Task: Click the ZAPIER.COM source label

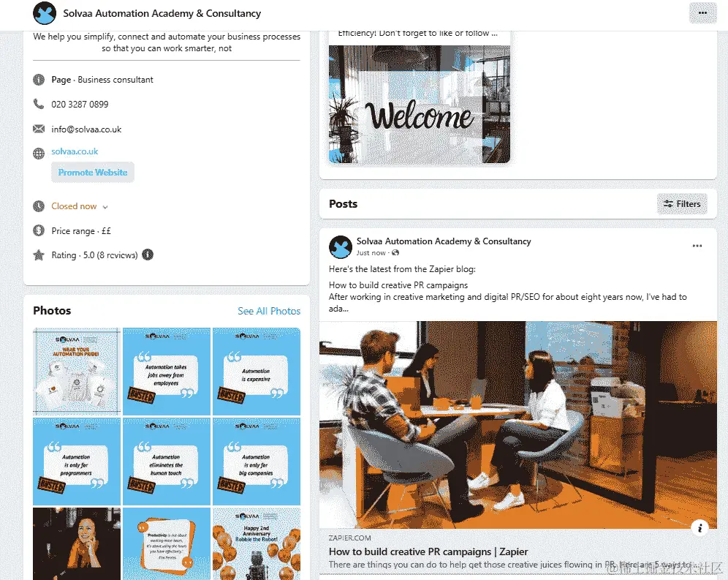Action: (349, 538)
